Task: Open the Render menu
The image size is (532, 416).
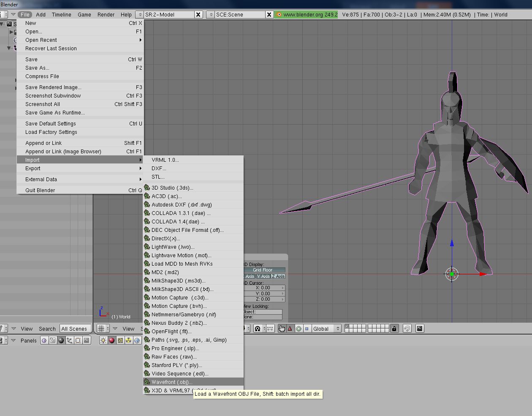Action: tap(106, 14)
